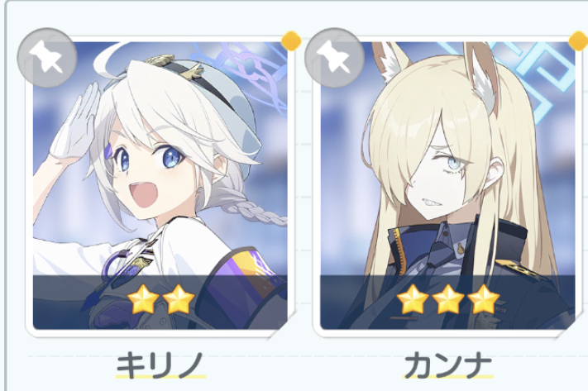This screenshot has height=391, width=588.
Task: Click the yellow diamond marker on キリノ's card
Action: tap(291, 41)
